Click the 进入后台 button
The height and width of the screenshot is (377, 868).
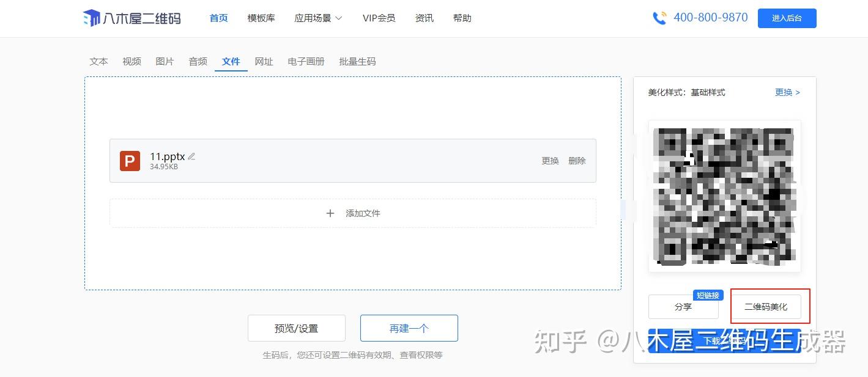(x=787, y=18)
